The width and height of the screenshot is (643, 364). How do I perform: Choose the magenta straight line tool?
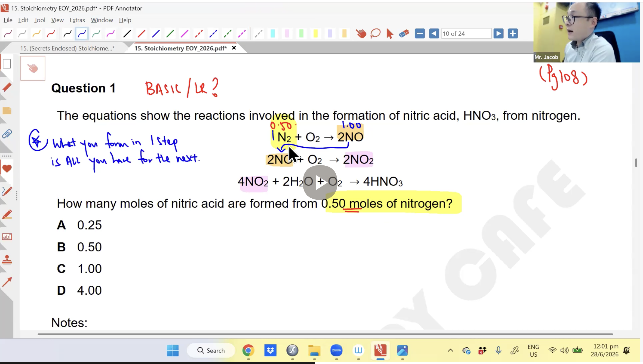tap(185, 34)
